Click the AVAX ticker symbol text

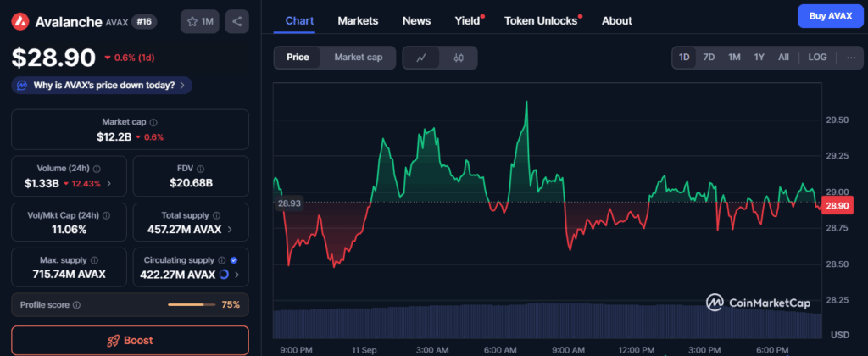pos(117,22)
